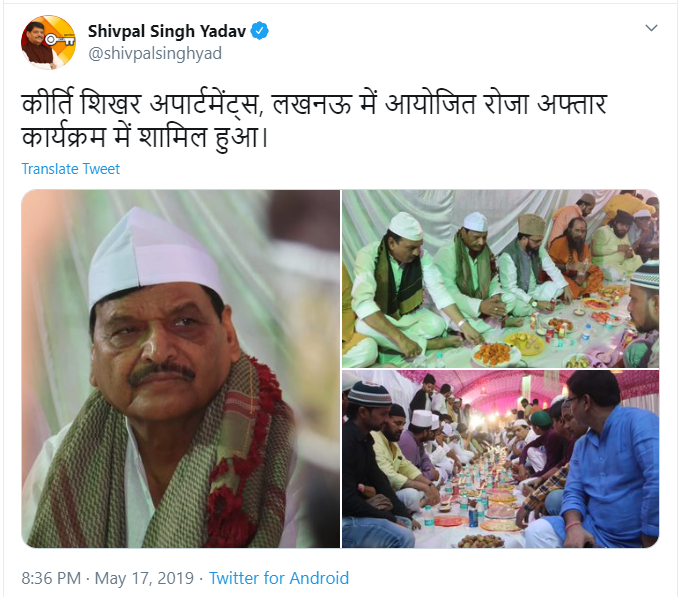Click the Hindi tweet text body
Viewport: 681px width, 597px height.
[x=314, y=120]
